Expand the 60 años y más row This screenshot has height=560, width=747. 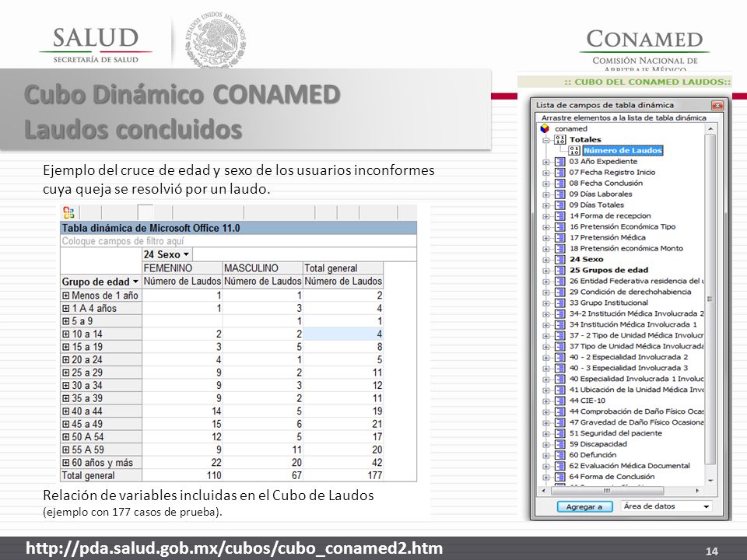point(65,462)
